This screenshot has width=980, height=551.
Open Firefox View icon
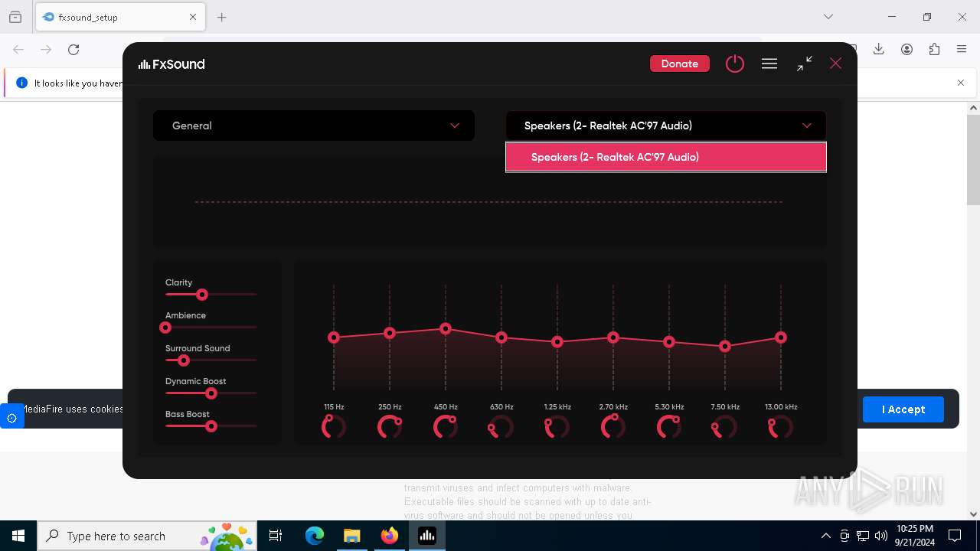point(15,17)
